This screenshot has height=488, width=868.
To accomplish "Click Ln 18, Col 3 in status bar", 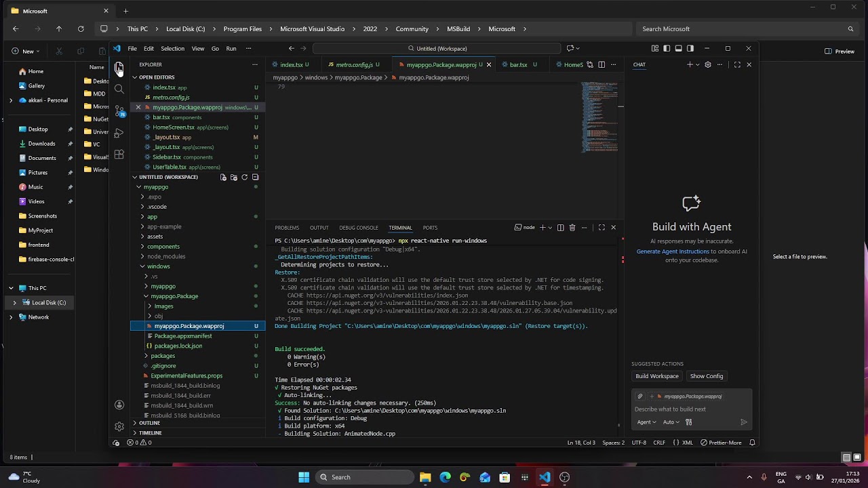I will tap(581, 443).
